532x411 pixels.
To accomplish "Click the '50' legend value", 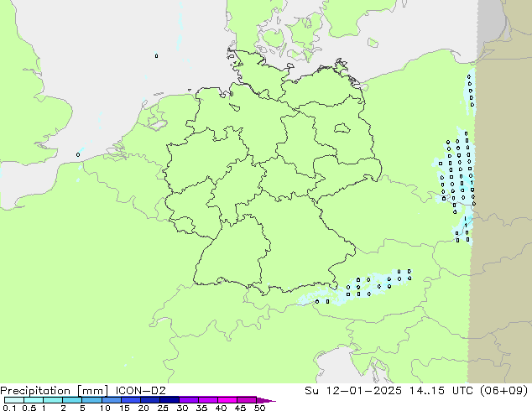I will pyautogui.click(x=259, y=408).
